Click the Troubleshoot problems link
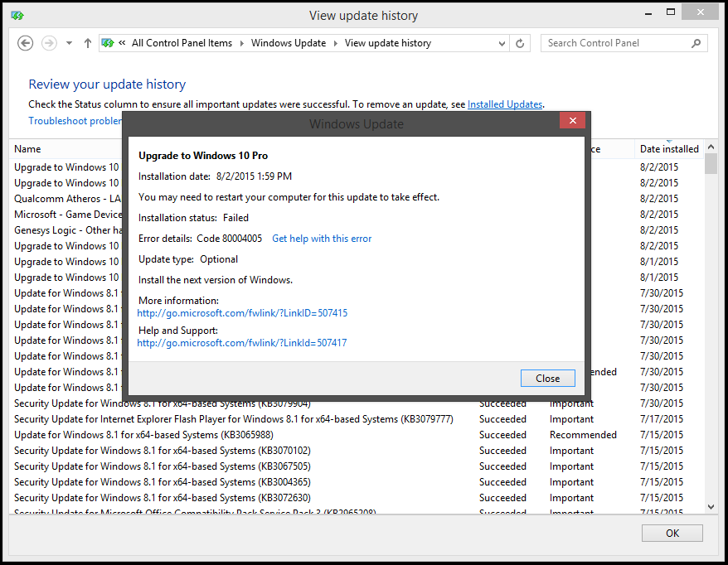This screenshot has width=728, height=565. pyautogui.click(x=75, y=121)
